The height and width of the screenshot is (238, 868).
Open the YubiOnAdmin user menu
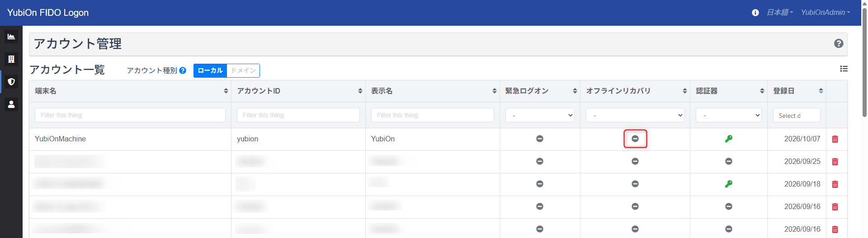pyautogui.click(x=826, y=13)
